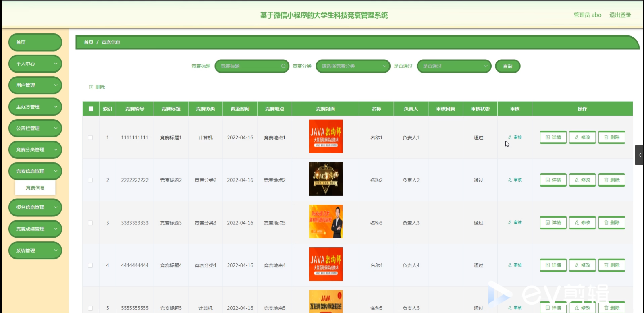Image resolution: width=644 pixels, height=313 pixels.
Task: Open 详情 for row 竞赛标题3
Action: tap(553, 223)
